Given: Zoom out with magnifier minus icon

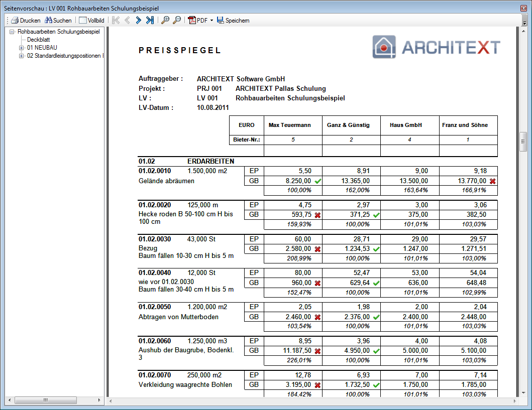Looking at the screenshot, I should [x=177, y=21].
